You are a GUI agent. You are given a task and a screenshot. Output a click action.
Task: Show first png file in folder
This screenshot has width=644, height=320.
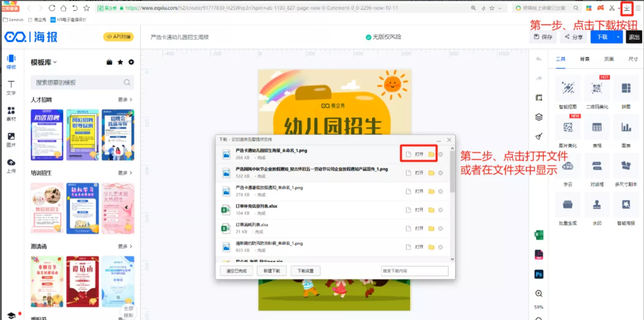click(431, 154)
